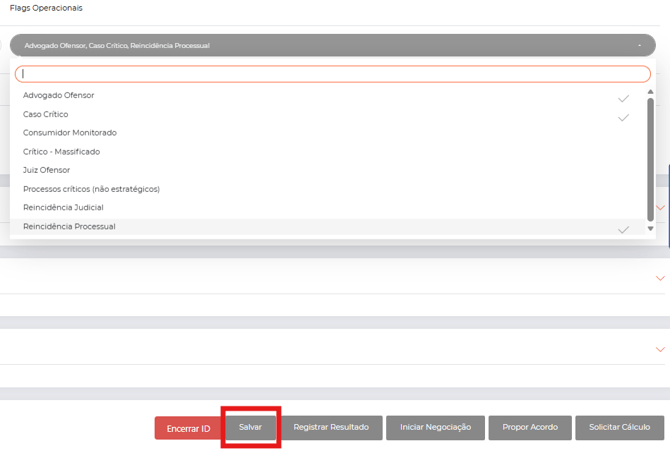The width and height of the screenshot is (670, 453).
Task: Pick the Reincidência Judicial option
Action: coord(63,208)
